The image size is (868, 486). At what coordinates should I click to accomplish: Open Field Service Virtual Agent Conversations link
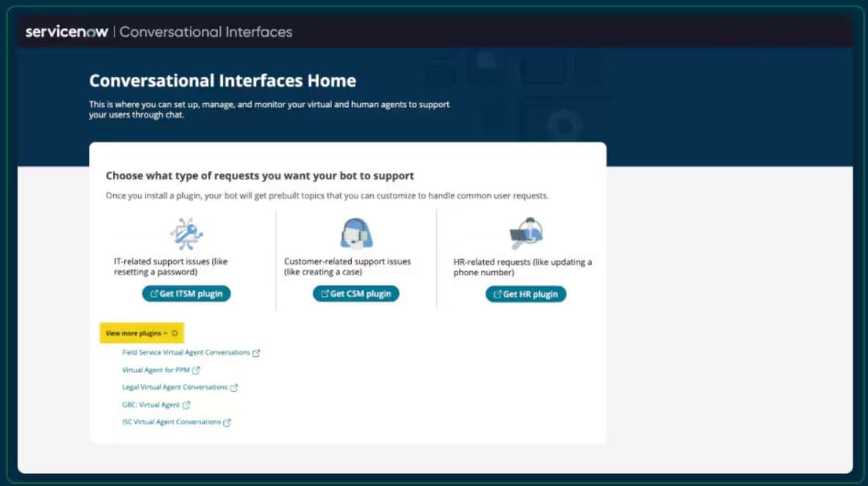[x=186, y=352]
